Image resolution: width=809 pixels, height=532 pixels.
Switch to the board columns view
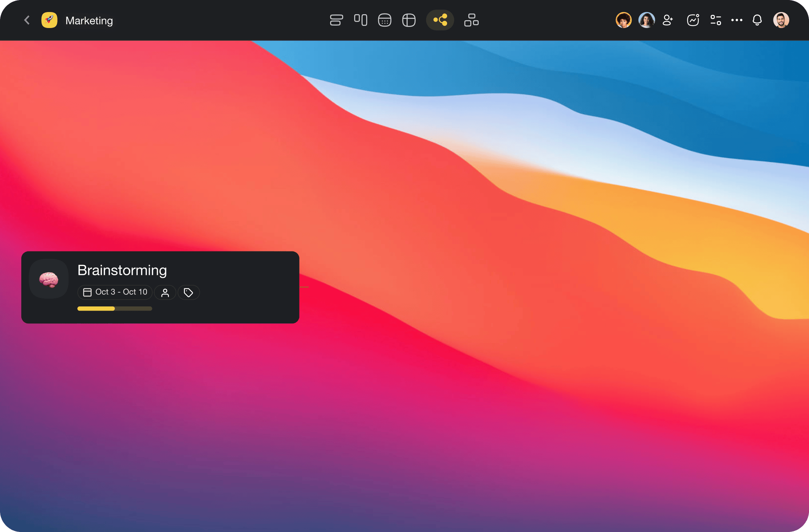[361, 20]
